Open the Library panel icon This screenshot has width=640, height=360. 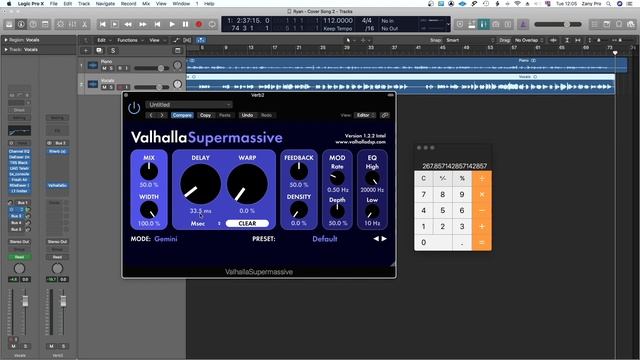(x=9, y=24)
